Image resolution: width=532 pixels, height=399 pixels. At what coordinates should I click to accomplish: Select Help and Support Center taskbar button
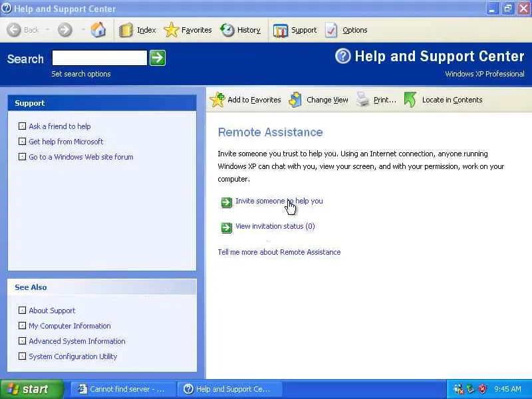point(229,389)
